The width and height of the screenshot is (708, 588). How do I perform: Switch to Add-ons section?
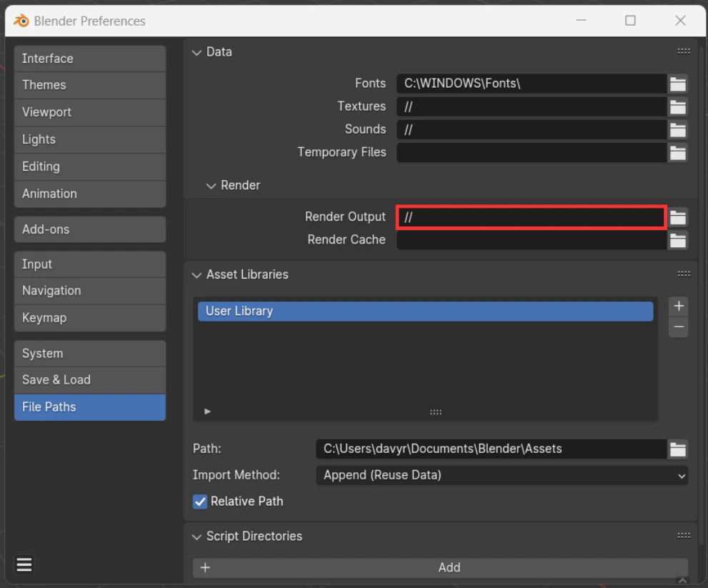pyautogui.click(x=90, y=229)
